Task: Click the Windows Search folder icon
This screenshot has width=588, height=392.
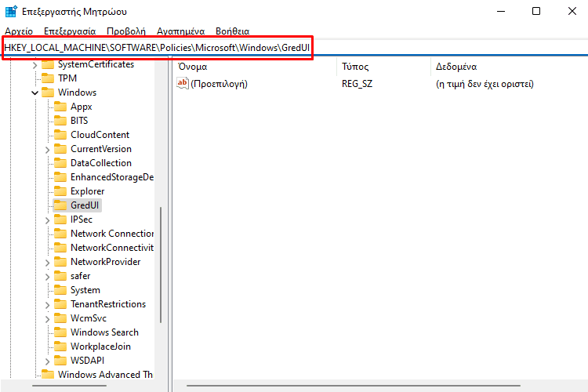Action: pyautogui.click(x=60, y=332)
